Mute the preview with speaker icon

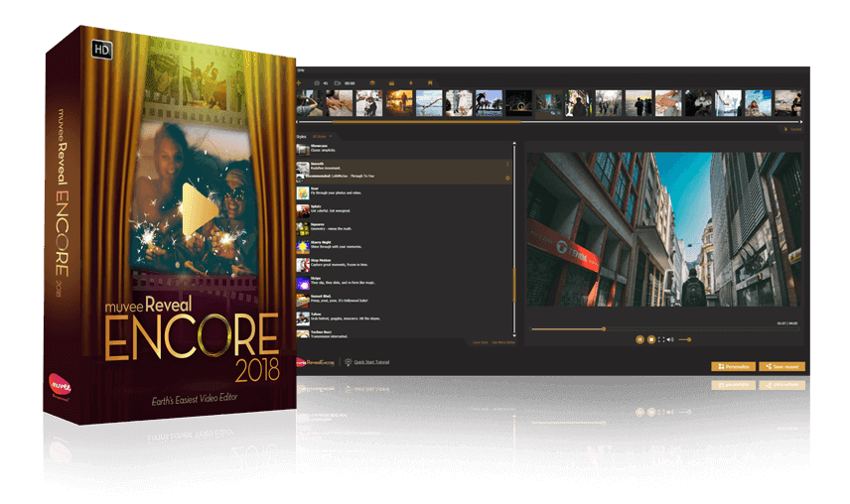point(670,339)
